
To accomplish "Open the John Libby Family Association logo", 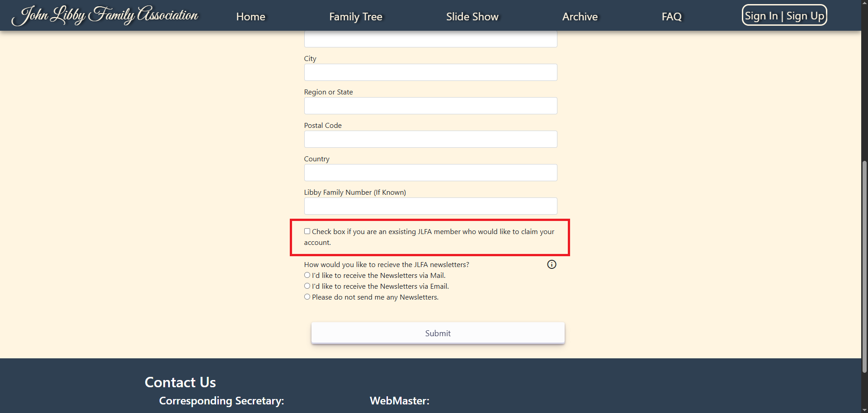I will [x=105, y=15].
